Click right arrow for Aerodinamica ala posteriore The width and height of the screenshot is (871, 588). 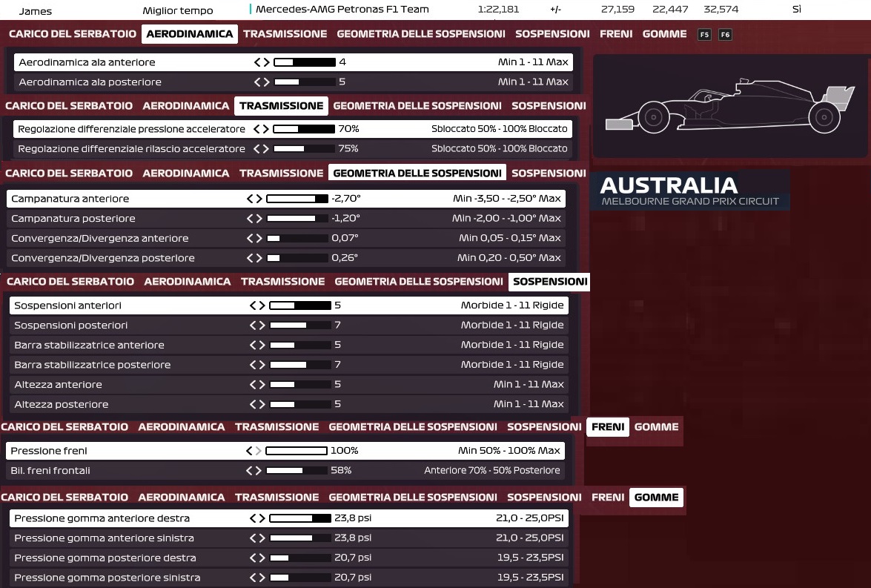266,82
